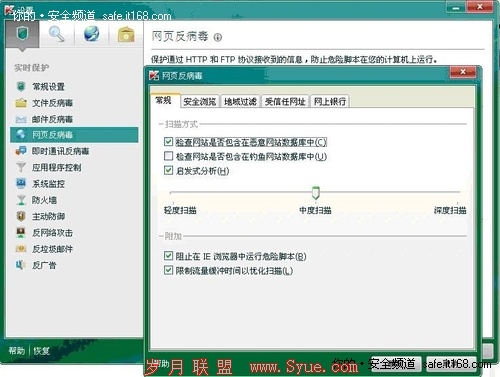Click the 即时通讯反病毒 chat icon
This screenshot has width=500, height=377.
(x=21, y=151)
